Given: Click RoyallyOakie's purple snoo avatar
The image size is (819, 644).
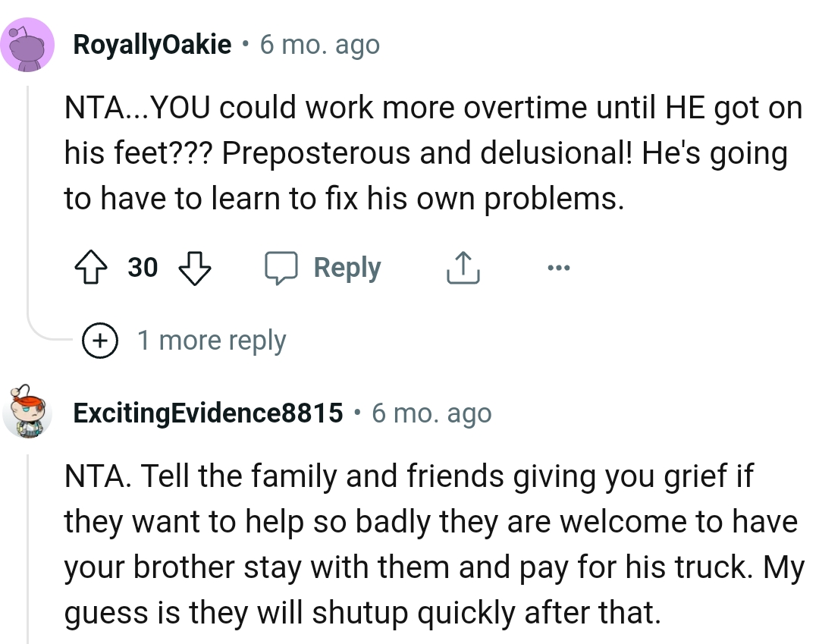Looking at the screenshot, I should click(27, 44).
